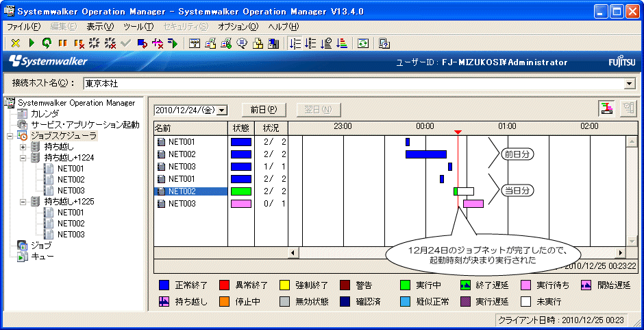Click the yellow stacked folders toolbar icon

click(x=258, y=43)
